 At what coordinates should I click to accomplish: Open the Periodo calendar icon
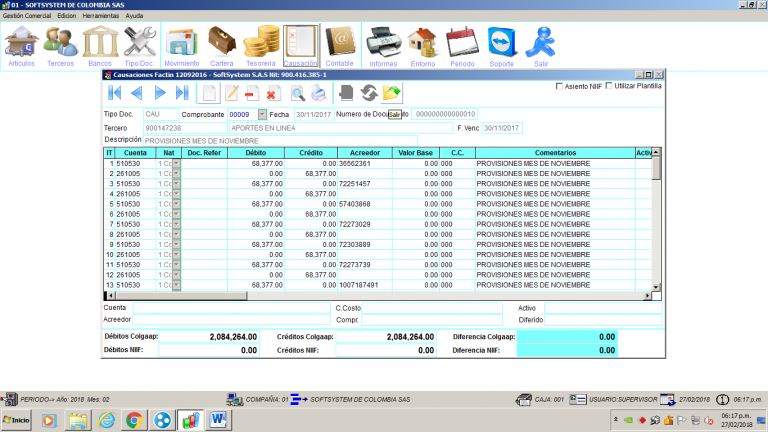point(462,47)
